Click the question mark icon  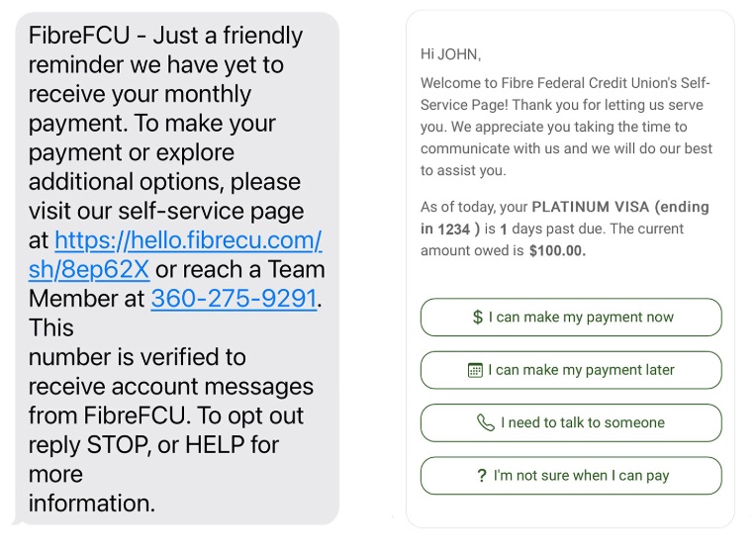pos(482,476)
